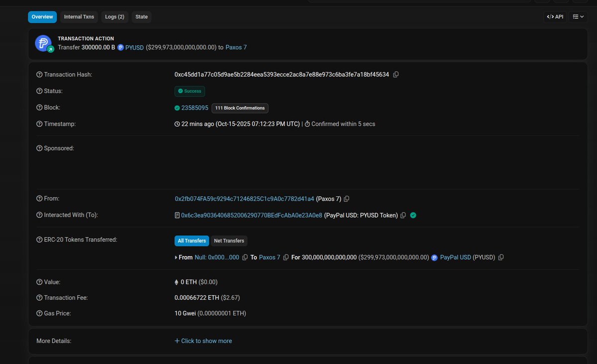This screenshot has height=364, width=597.
Task: Click the 10 Gwei gas price value
Action: coord(185,314)
